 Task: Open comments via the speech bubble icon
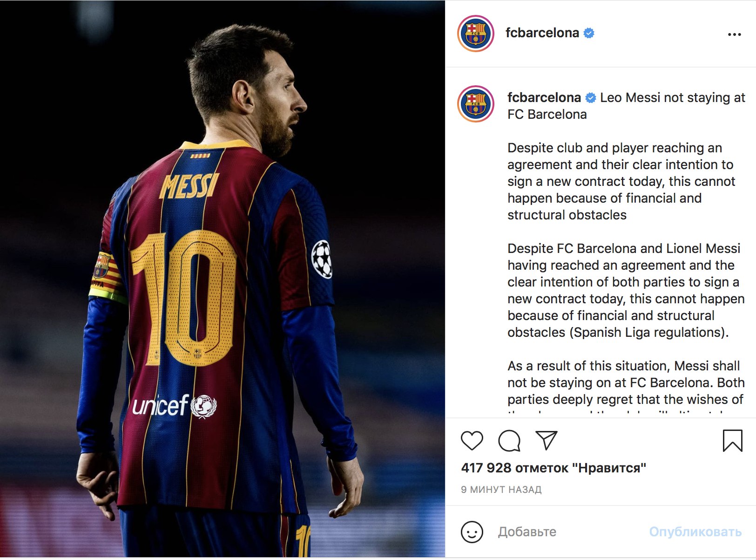[509, 441]
